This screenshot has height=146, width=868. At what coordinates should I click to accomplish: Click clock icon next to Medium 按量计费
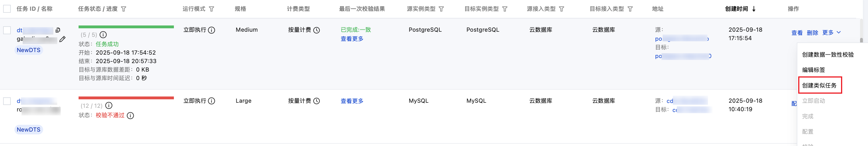pyautogui.click(x=316, y=30)
